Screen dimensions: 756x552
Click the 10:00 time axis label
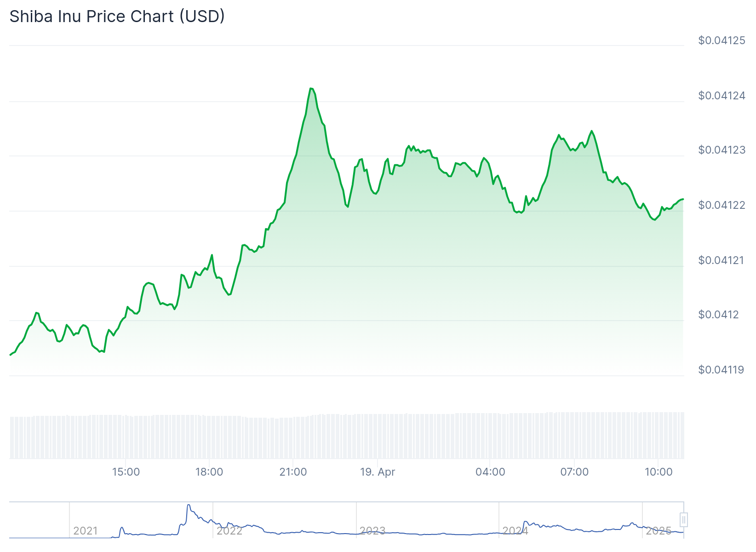click(x=659, y=472)
